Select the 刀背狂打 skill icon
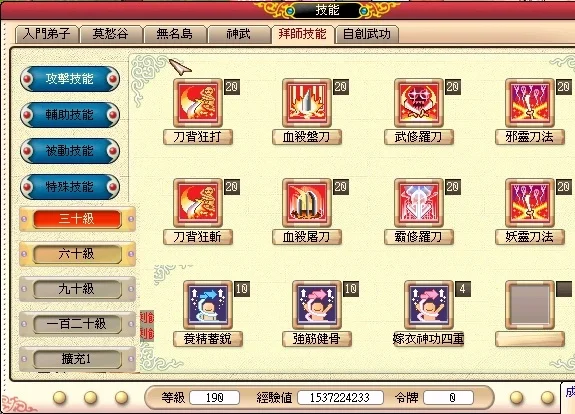575x414 pixels. [198, 103]
